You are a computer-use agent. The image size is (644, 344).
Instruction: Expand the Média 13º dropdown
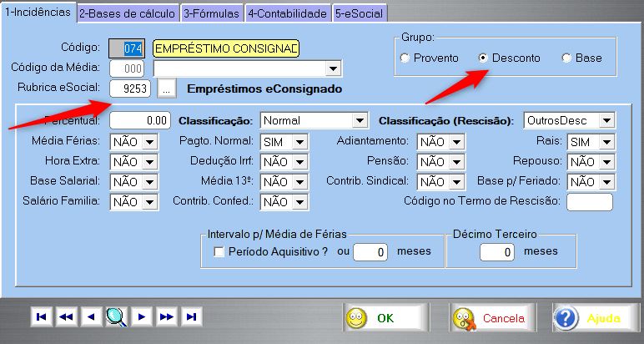(299, 181)
